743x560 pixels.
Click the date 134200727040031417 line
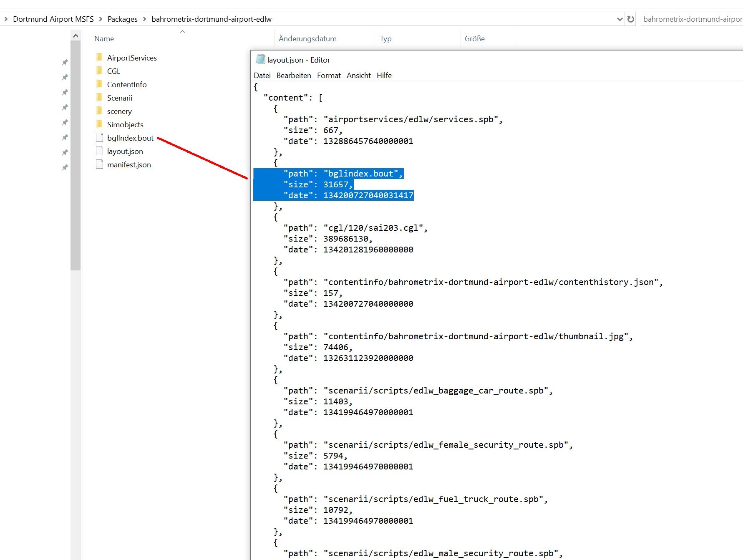348,195
